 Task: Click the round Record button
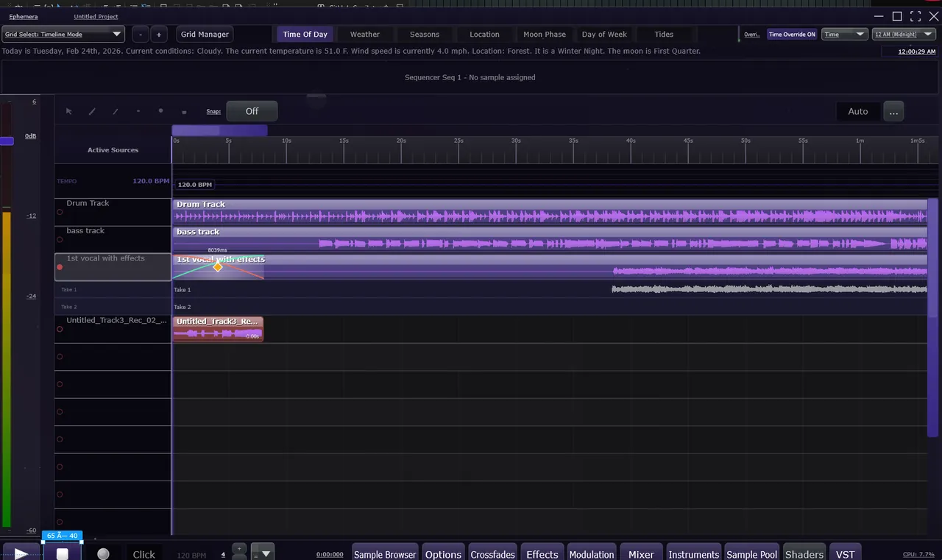(x=103, y=553)
